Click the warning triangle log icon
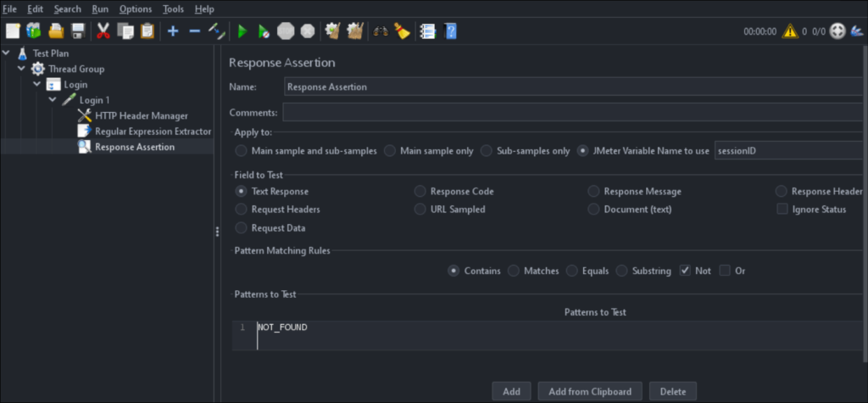Viewport: 868px width, 403px height. click(x=790, y=31)
